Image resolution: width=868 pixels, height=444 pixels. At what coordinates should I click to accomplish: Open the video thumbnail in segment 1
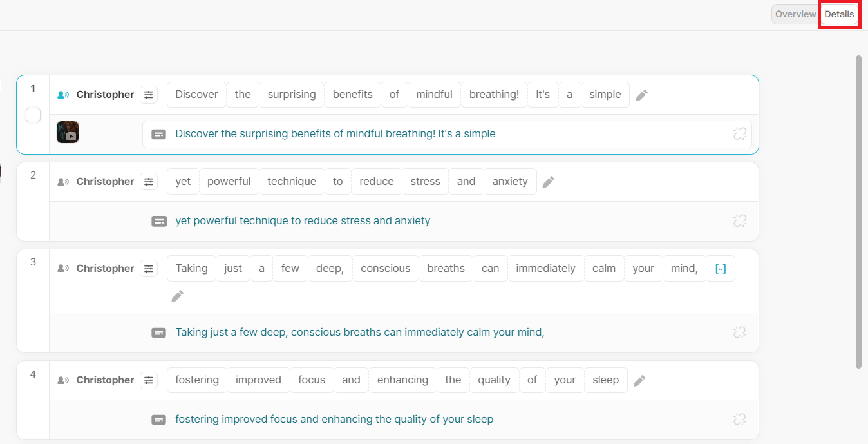tap(68, 132)
